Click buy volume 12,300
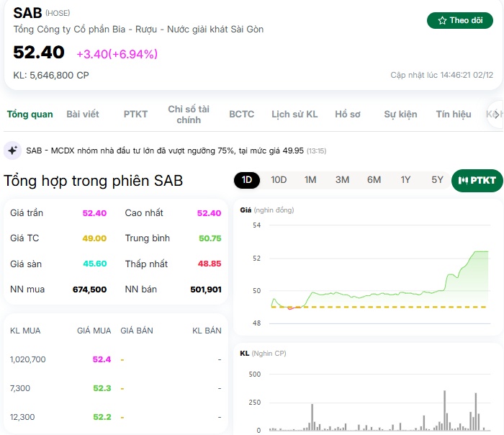 point(22,417)
